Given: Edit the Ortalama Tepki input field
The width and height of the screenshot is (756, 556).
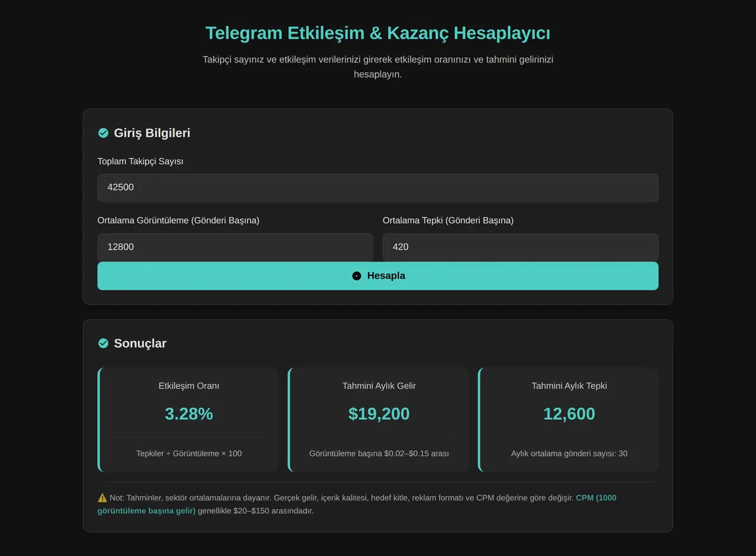Looking at the screenshot, I should [x=520, y=247].
